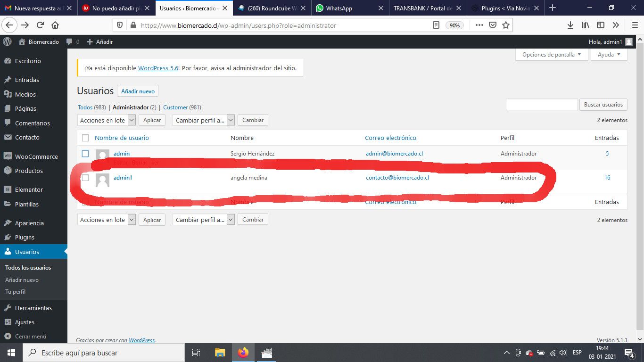644x362 pixels.
Task: Bookmark this page with the star
Action: [506, 25]
